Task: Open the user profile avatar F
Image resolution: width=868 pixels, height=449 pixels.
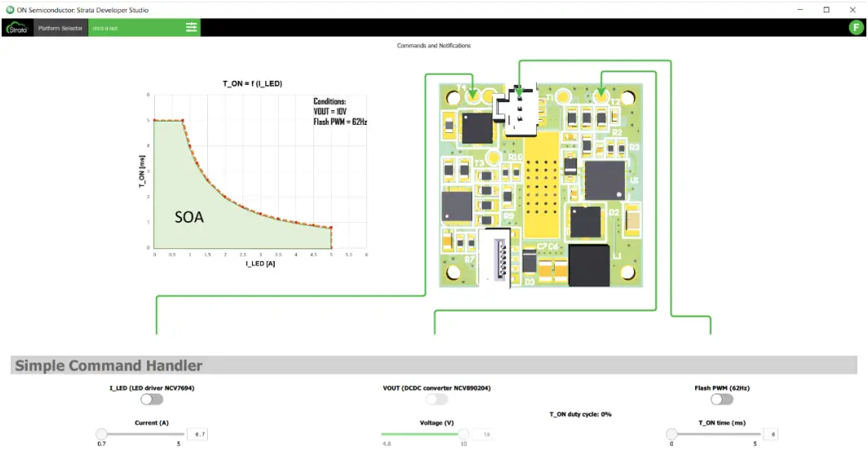Action: [x=857, y=28]
